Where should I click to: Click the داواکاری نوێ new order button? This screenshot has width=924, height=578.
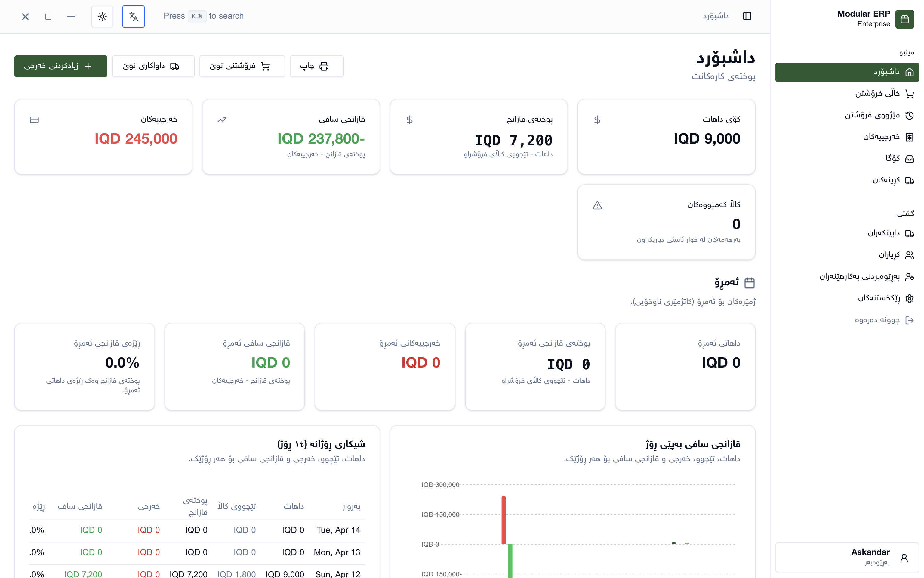point(153,66)
